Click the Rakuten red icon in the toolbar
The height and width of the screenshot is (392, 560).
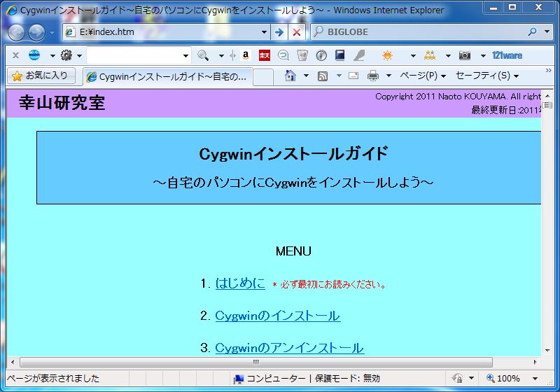pyautogui.click(x=265, y=55)
